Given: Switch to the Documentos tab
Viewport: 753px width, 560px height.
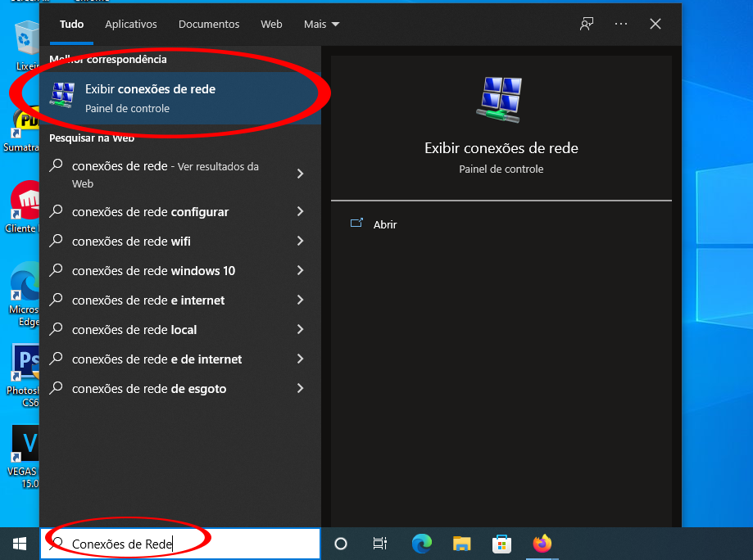Looking at the screenshot, I should click(x=208, y=25).
